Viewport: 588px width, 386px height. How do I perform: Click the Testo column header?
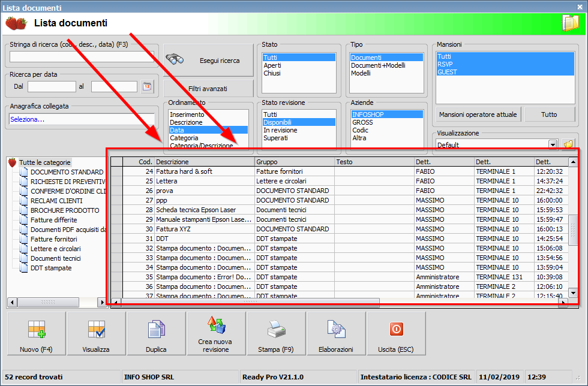pos(374,162)
